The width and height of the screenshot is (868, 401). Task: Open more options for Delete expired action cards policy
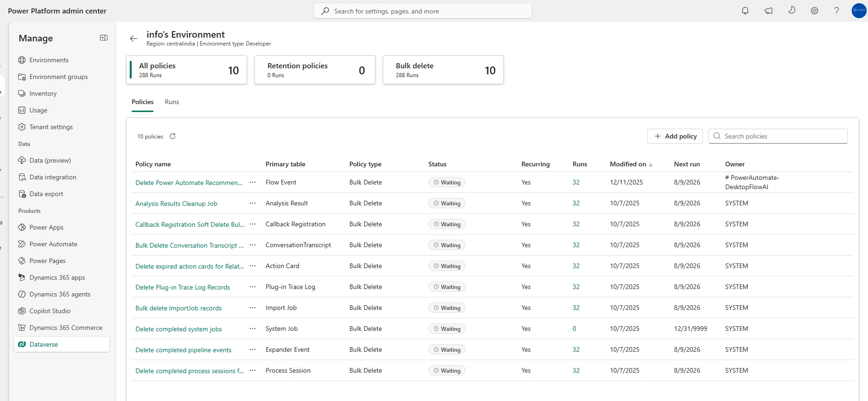pos(253,266)
